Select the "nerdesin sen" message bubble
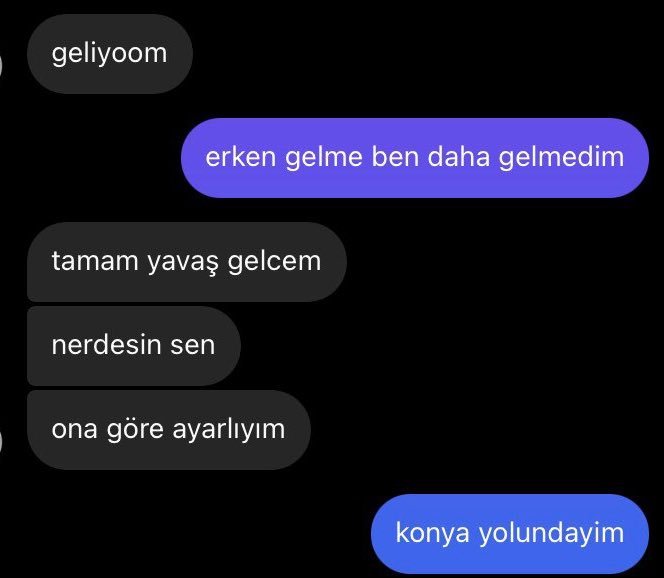This screenshot has width=664, height=578. coord(134,346)
